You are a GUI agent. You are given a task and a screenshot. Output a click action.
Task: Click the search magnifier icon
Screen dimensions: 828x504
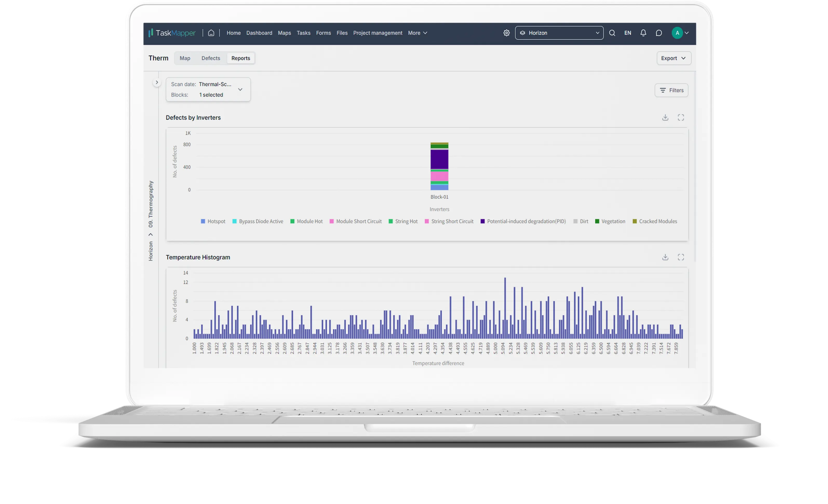pos(612,33)
